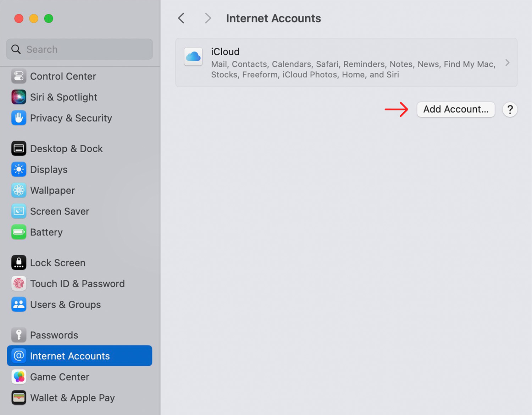Click Add Account... button

[456, 109]
